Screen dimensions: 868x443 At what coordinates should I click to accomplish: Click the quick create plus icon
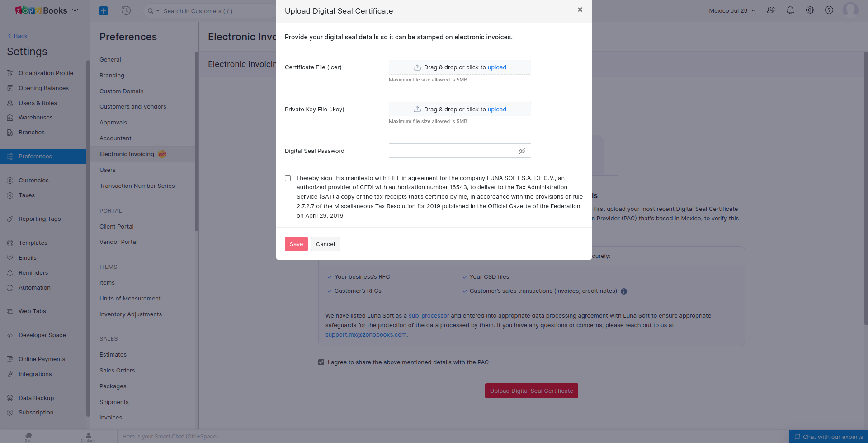(x=103, y=10)
